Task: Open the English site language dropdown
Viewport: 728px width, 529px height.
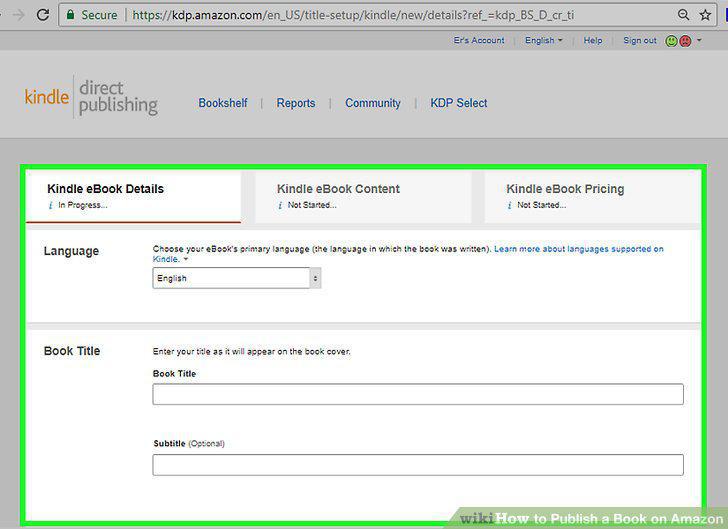Action: point(544,40)
